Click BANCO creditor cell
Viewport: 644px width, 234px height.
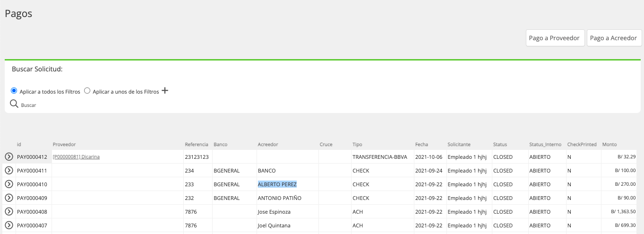tap(266, 170)
